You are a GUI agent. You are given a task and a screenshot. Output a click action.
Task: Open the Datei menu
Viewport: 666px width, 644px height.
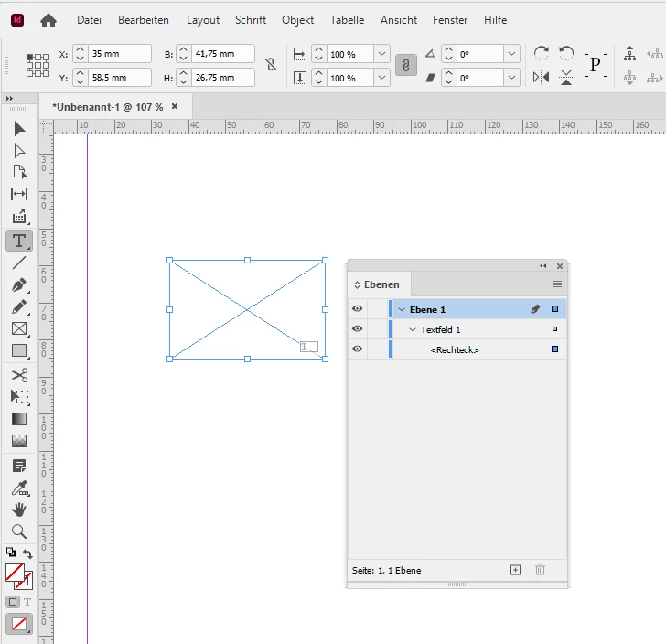(90, 20)
